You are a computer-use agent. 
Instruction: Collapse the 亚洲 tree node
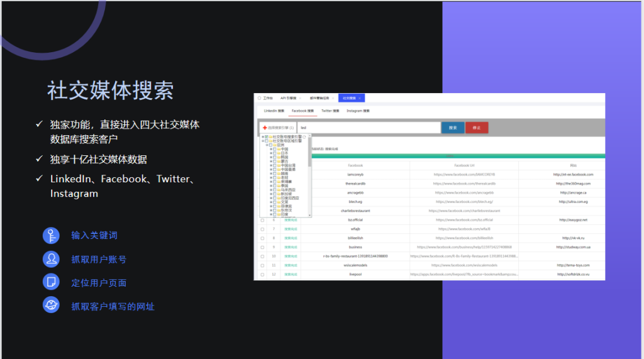coord(267,145)
